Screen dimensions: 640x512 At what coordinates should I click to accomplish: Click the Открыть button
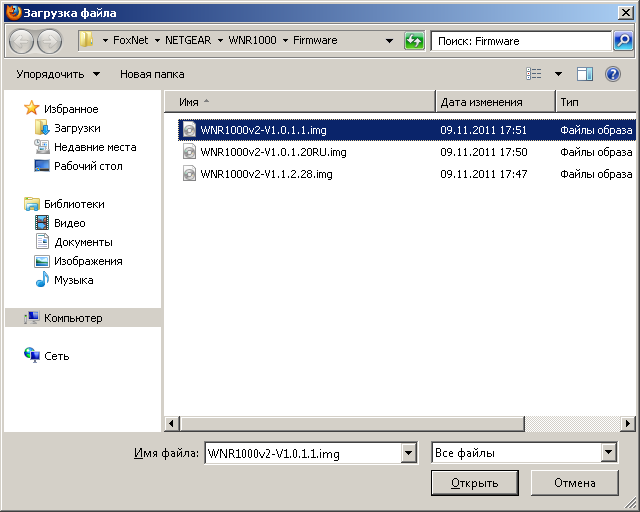[475, 483]
